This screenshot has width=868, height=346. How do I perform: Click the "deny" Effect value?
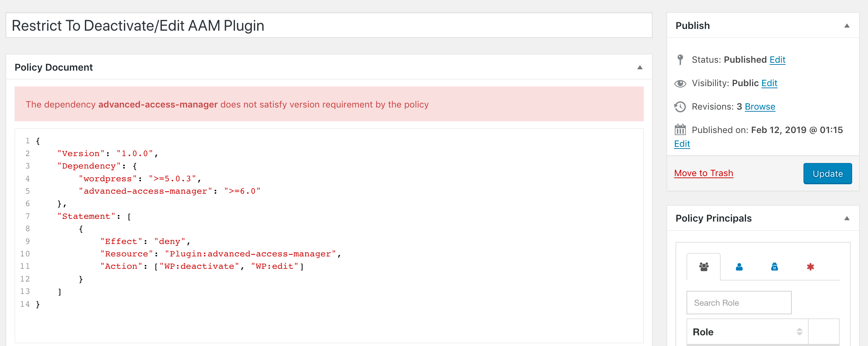click(170, 242)
